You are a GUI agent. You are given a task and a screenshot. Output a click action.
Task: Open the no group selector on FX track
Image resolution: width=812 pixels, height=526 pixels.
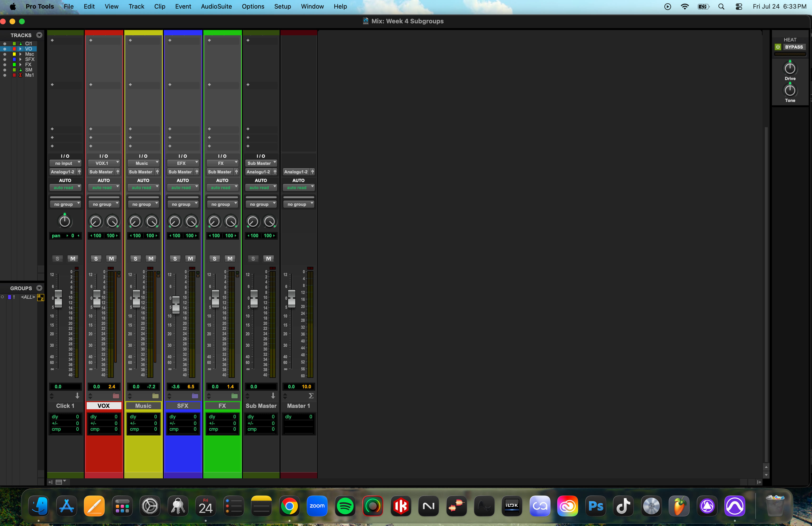tap(222, 204)
